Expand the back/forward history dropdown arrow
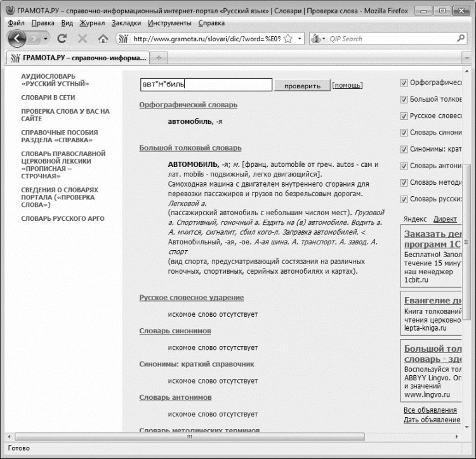This screenshot has height=459, width=476. coord(46,39)
